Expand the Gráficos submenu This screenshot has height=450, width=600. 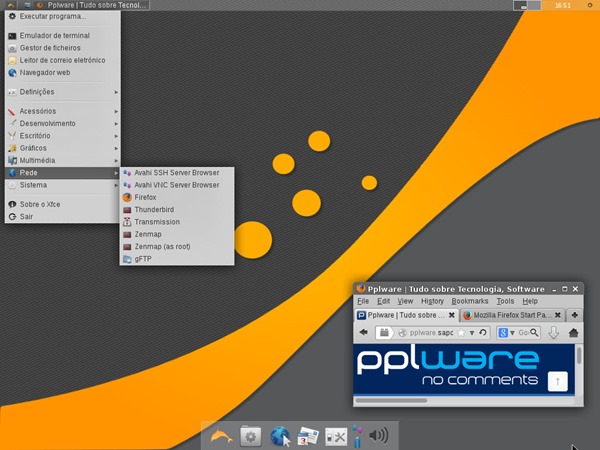(x=62, y=148)
